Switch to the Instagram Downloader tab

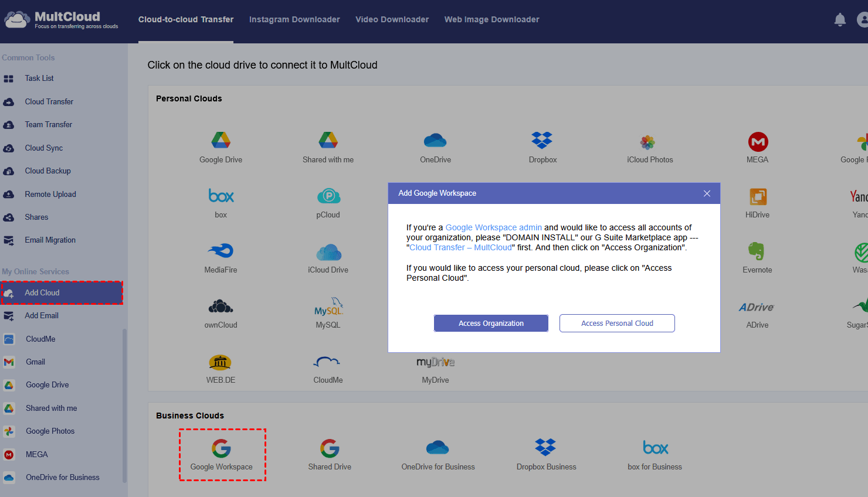point(294,19)
